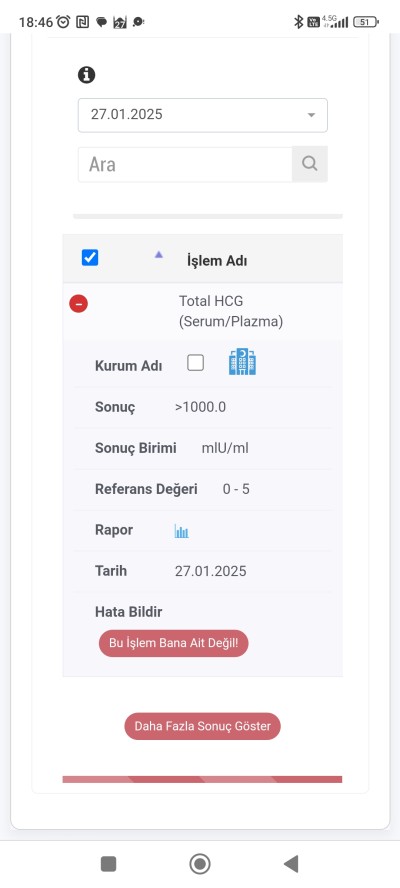Click the magnifier search icon
Viewport: 400px width, 888px height.
[309, 164]
